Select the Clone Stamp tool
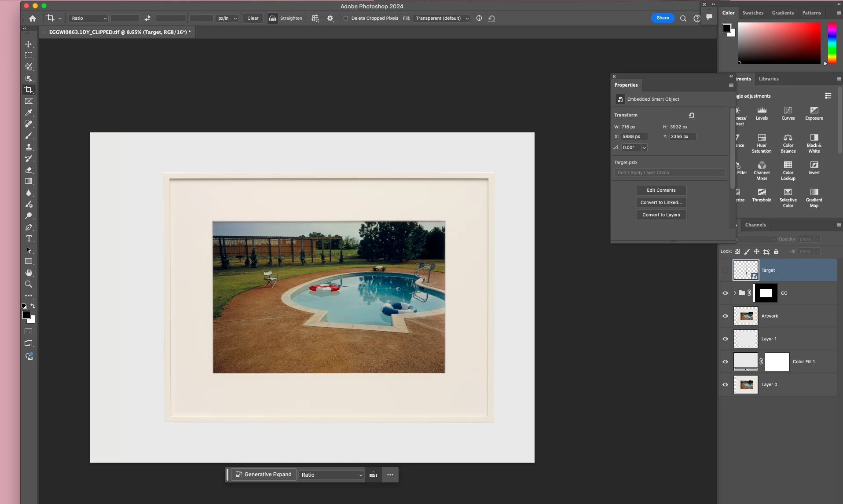The image size is (843, 504). (x=29, y=147)
